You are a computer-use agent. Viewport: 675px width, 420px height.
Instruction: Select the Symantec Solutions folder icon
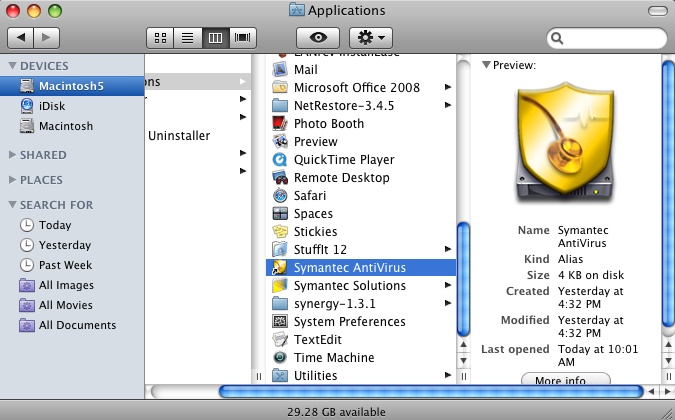click(x=280, y=286)
